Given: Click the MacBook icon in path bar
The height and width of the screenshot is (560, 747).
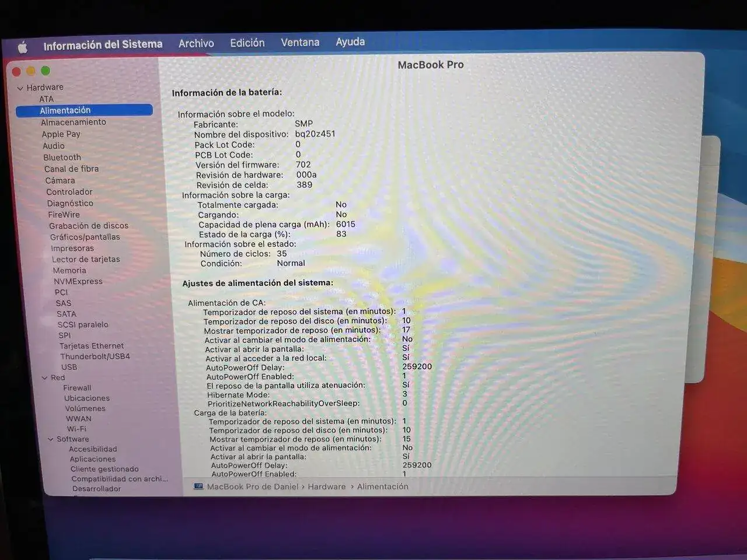Looking at the screenshot, I should (198, 487).
